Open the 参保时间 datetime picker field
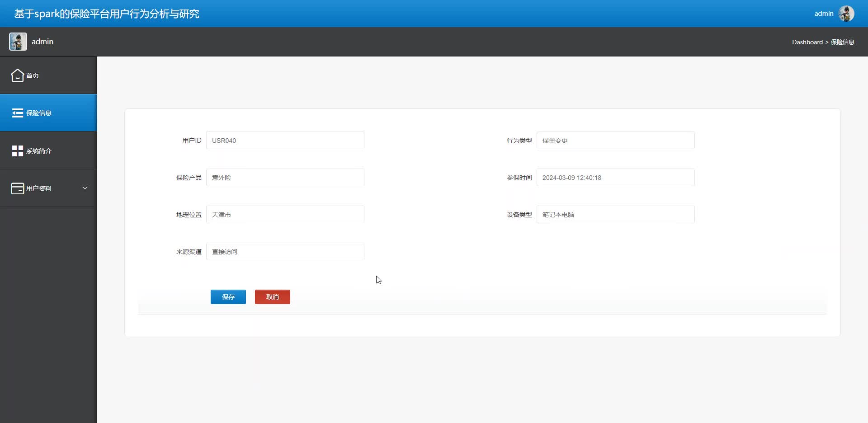868x423 pixels. 615,177
